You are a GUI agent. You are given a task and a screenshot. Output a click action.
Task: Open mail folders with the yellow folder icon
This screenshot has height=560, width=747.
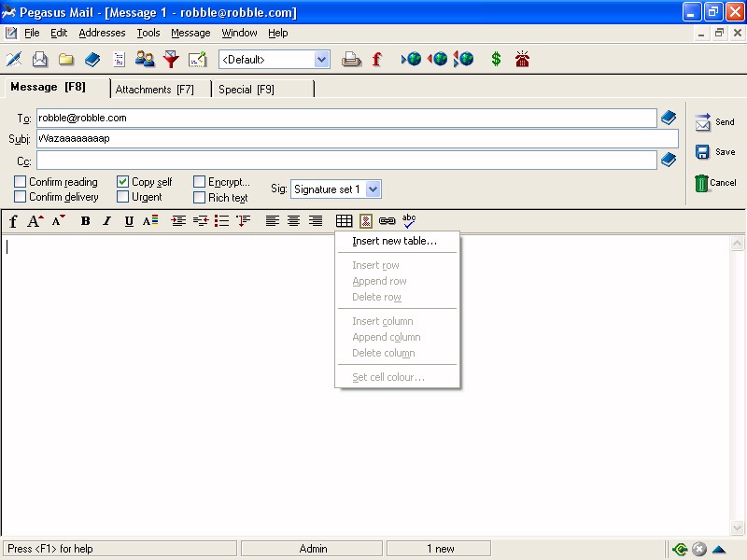(66, 60)
